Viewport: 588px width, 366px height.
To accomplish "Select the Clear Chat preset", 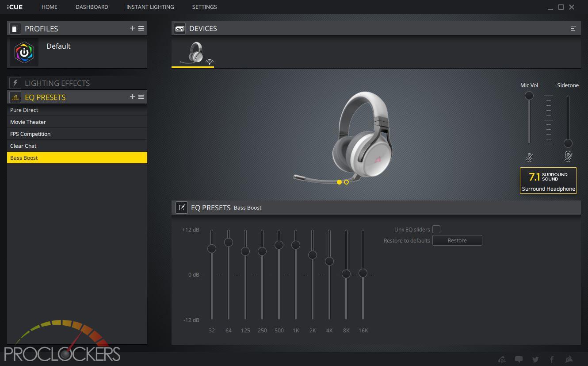I will point(77,146).
